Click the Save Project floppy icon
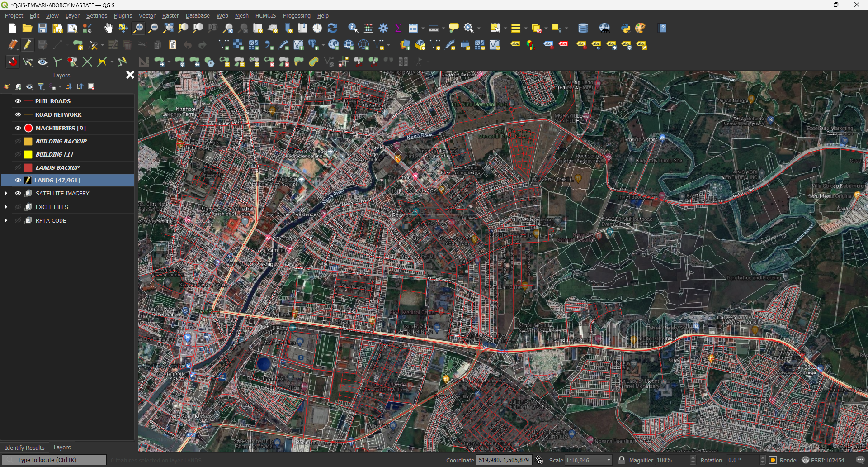Image resolution: width=868 pixels, height=467 pixels. tap(42, 28)
